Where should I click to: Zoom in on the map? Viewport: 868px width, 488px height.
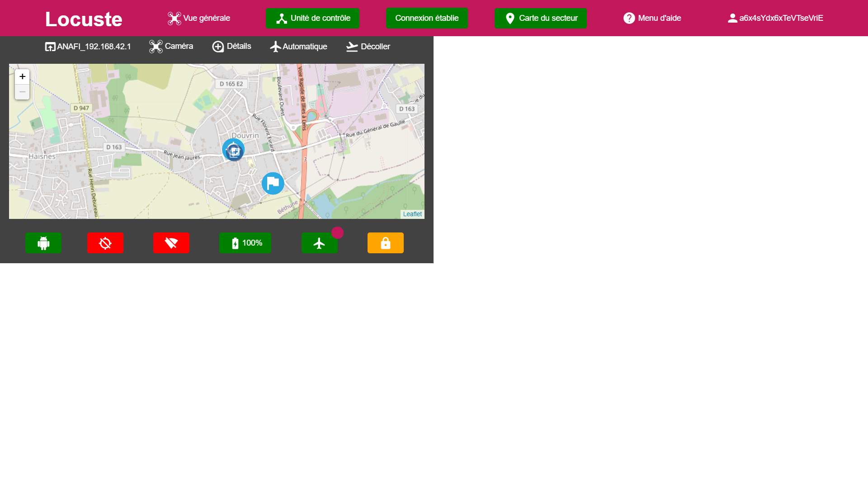[22, 76]
